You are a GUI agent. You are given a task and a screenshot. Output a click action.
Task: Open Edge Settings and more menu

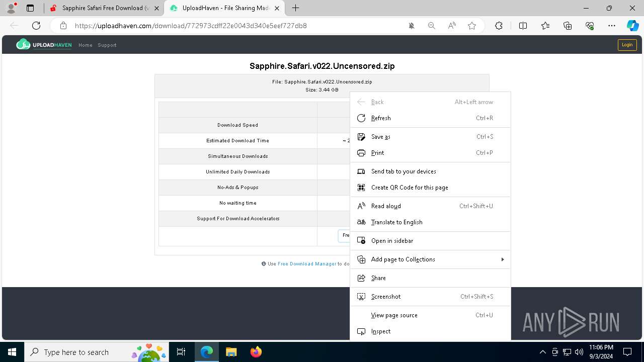click(612, 26)
